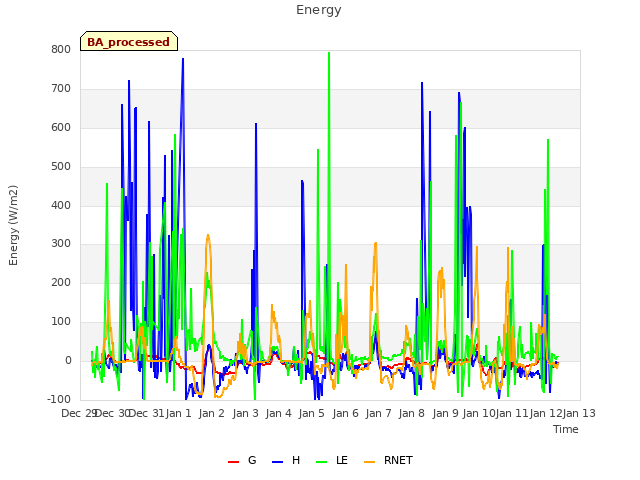Click the Jan 8 x-axis label
Image resolution: width=640 pixels, height=480 pixels.
pyautogui.click(x=412, y=413)
